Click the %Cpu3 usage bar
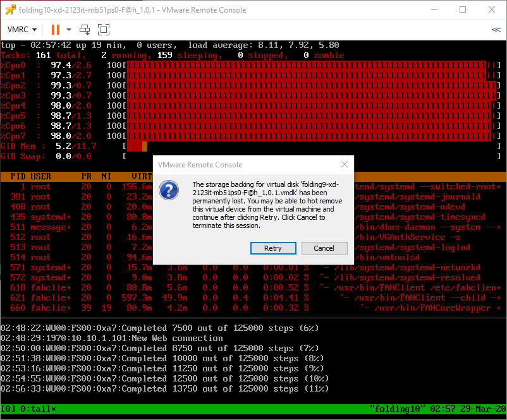This screenshot has height=420, width=507. (x=311, y=96)
